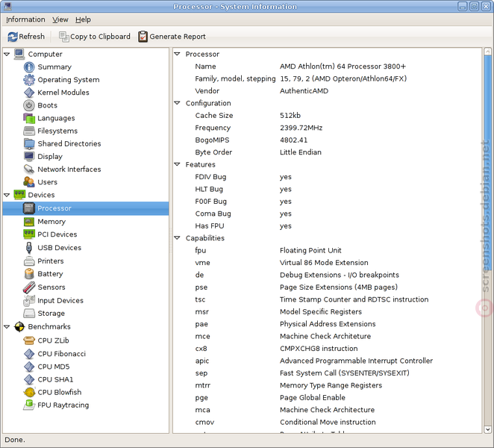Open the Input Devices mouse icon

(29, 300)
